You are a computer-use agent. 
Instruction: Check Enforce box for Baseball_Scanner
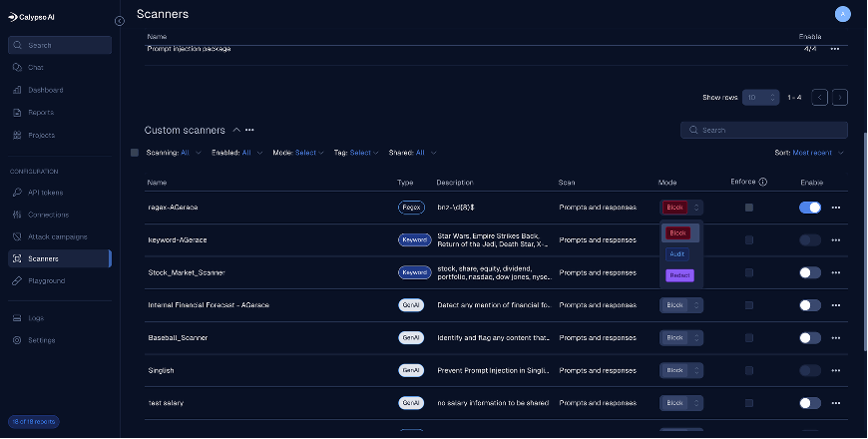click(749, 337)
